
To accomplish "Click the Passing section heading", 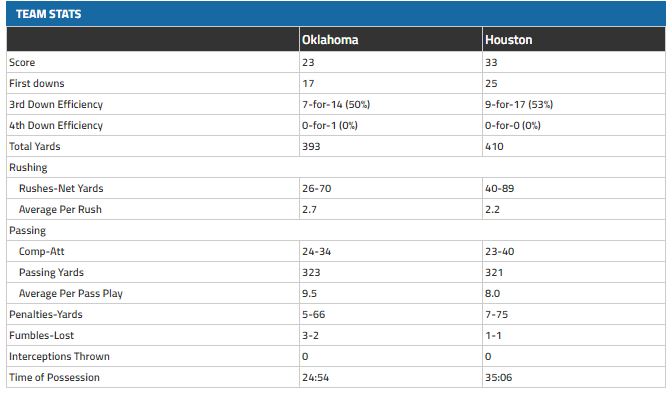I will pos(27,231).
